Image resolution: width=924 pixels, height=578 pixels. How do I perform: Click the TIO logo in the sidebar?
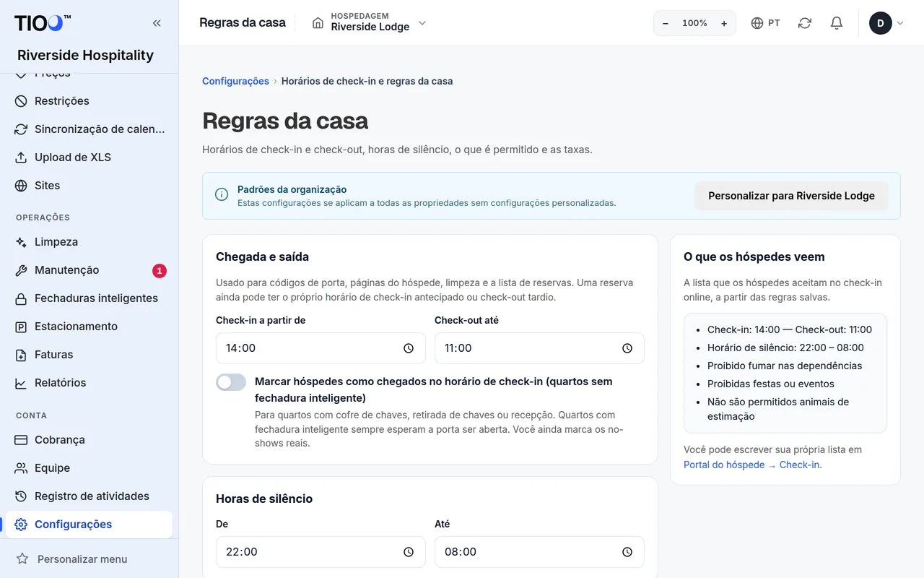pyautogui.click(x=43, y=23)
